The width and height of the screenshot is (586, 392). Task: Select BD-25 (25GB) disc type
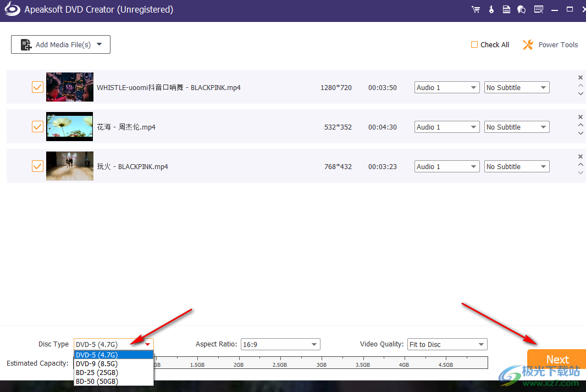(114, 373)
